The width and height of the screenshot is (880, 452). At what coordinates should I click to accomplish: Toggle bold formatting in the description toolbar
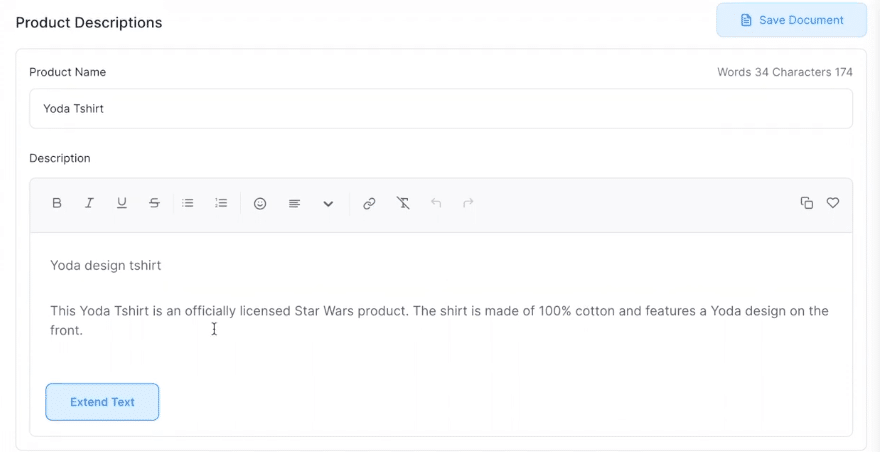[x=57, y=203]
